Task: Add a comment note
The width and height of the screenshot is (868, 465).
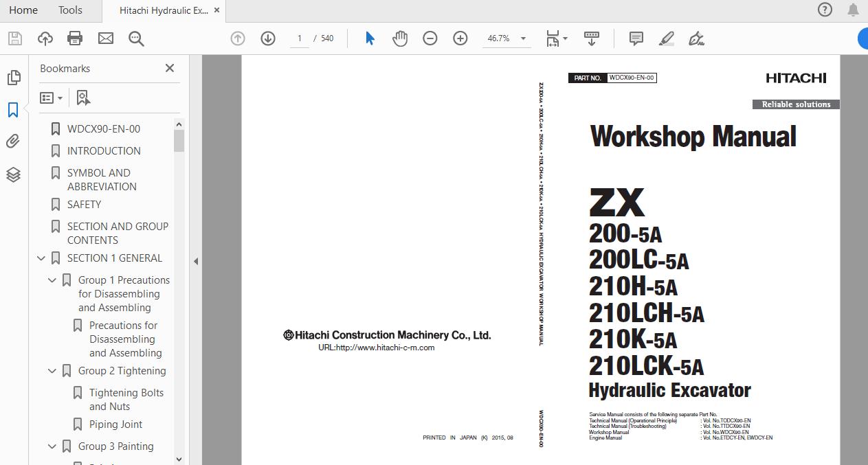Action: [x=636, y=38]
